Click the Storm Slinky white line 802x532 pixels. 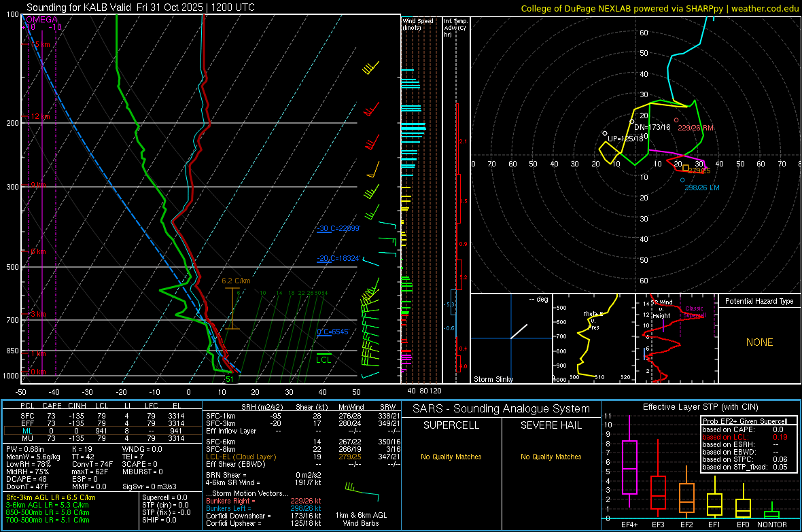[x=519, y=331]
